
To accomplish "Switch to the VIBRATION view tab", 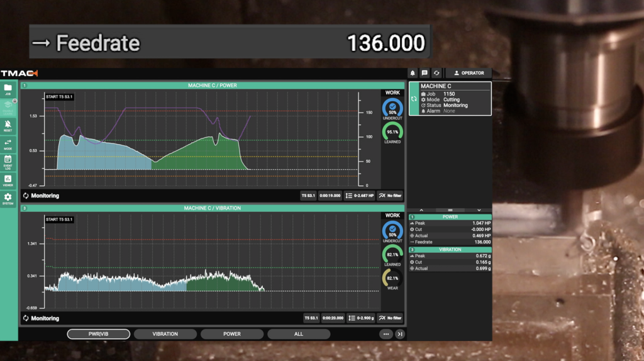I will pos(165,334).
